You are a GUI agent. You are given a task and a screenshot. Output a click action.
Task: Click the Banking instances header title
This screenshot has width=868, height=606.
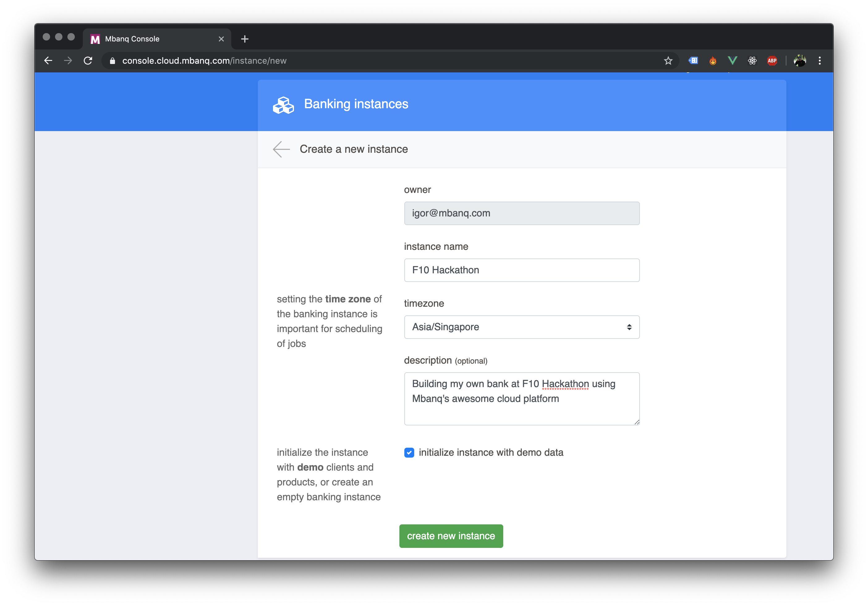point(356,104)
